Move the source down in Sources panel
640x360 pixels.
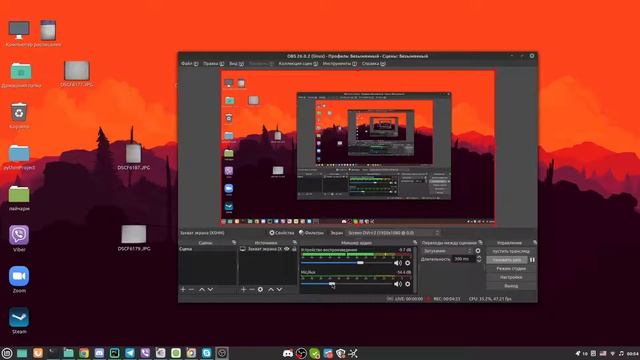tap(280, 289)
